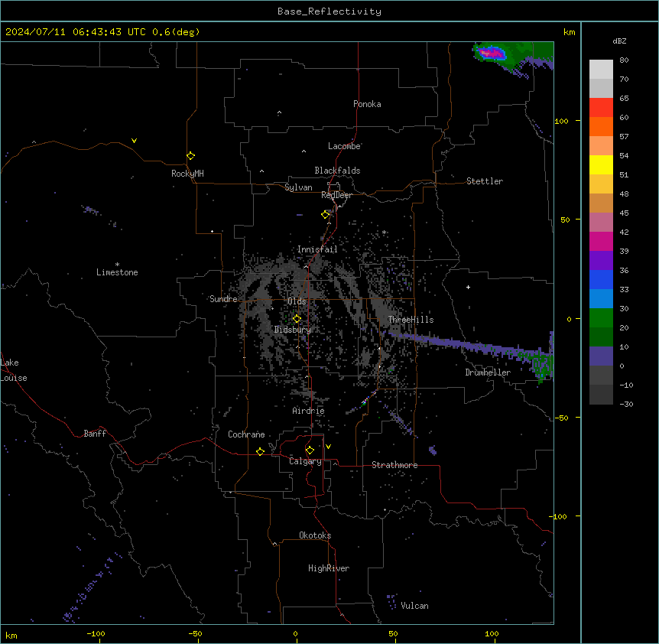Image resolution: width=659 pixels, height=644 pixels.
Task: Click the Blackfalds label
Action: click(337, 171)
